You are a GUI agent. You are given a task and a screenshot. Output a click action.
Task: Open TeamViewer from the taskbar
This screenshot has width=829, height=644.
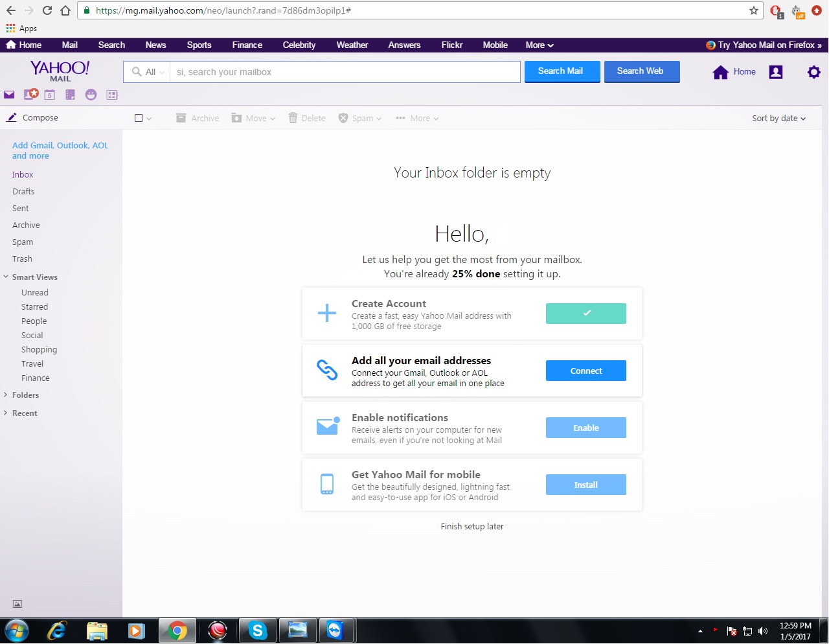click(x=335, y=630)
